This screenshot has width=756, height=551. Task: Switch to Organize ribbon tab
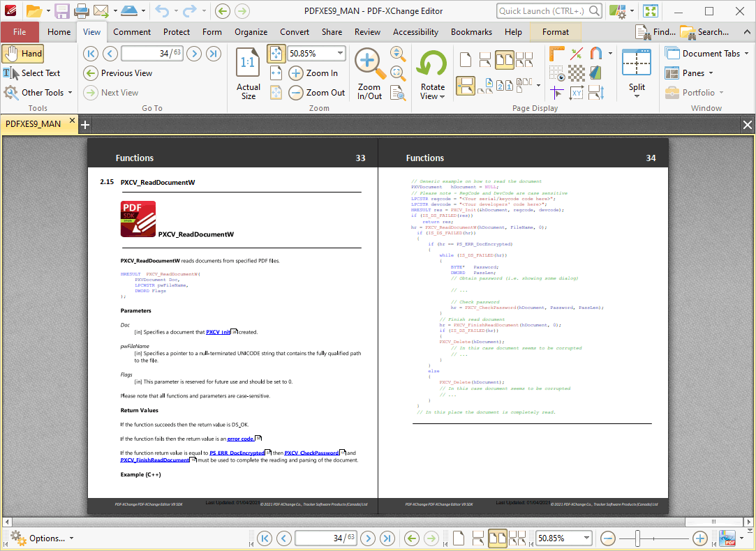[251, 32]
